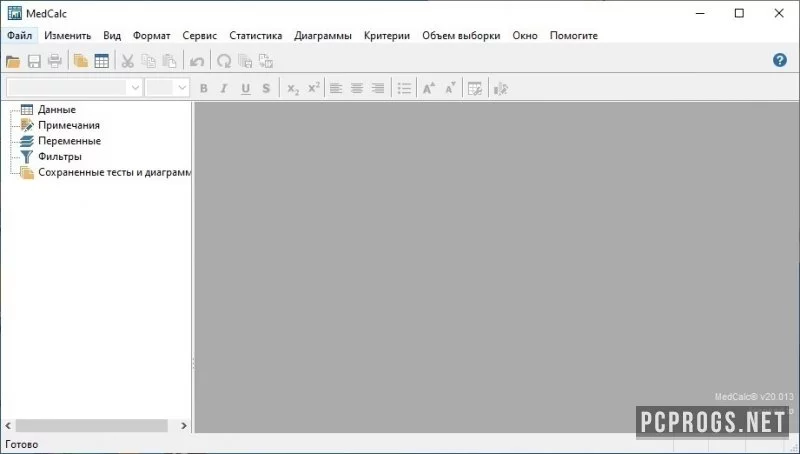This screenshot has height=454, width=800.
Task: Open the contents folders icon in toolbar
Action: [x=81, y=62]
